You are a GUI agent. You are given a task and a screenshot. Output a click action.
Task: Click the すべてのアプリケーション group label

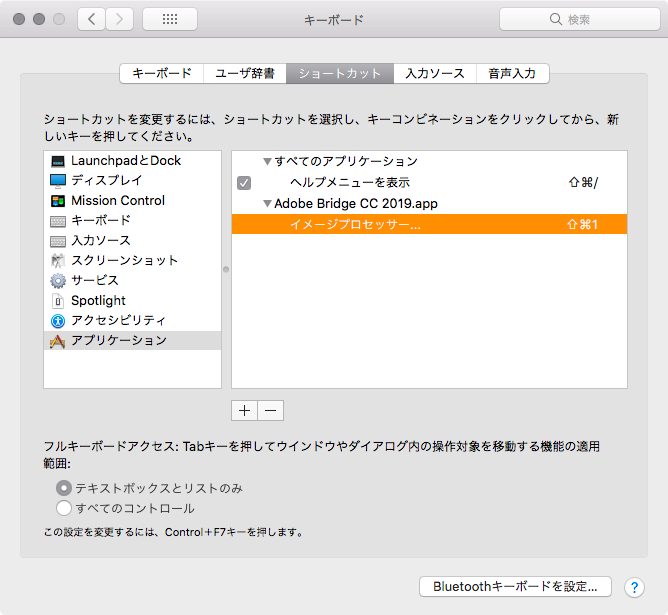click(346, 161)
